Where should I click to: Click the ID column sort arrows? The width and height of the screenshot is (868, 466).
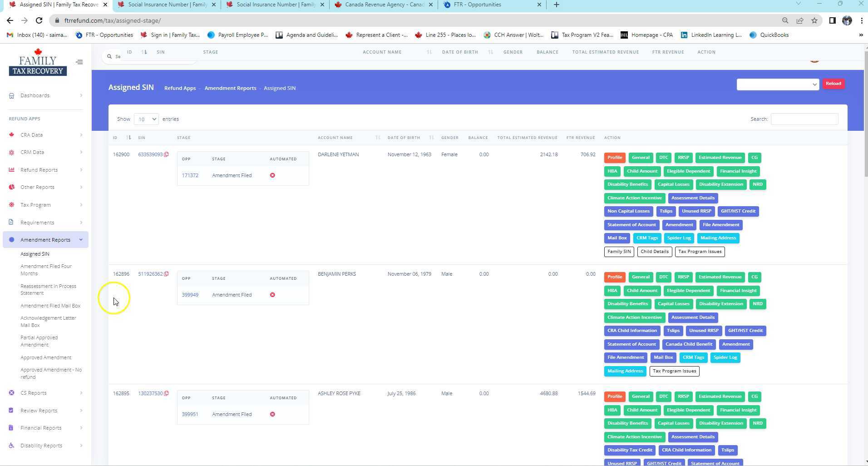pyautogui.click(x=128, y=138)
